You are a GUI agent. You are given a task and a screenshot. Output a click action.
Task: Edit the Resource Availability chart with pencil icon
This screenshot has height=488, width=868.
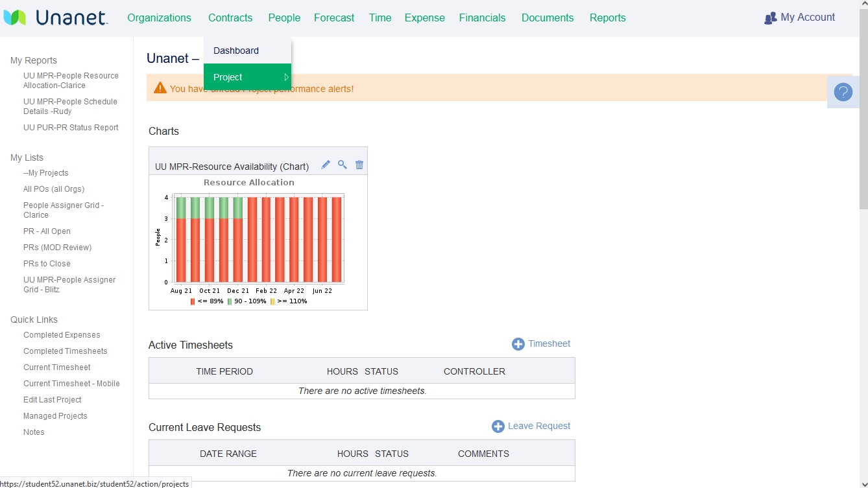coord(326,165)
